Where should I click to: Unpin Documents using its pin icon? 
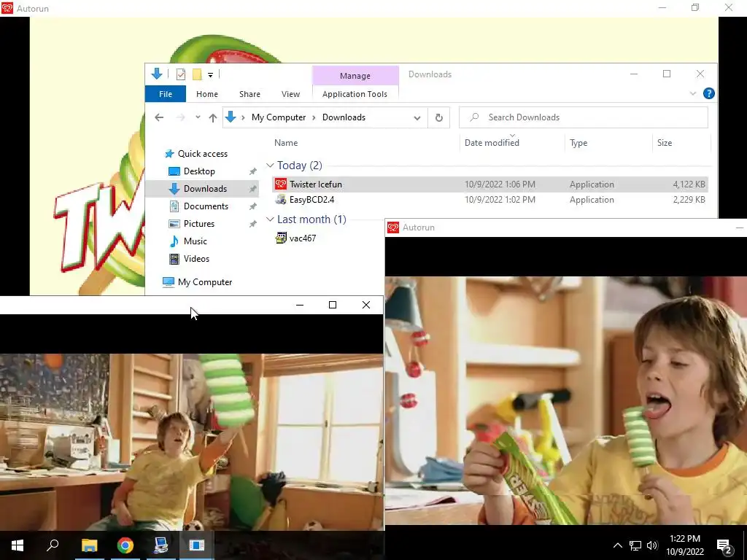252,206
